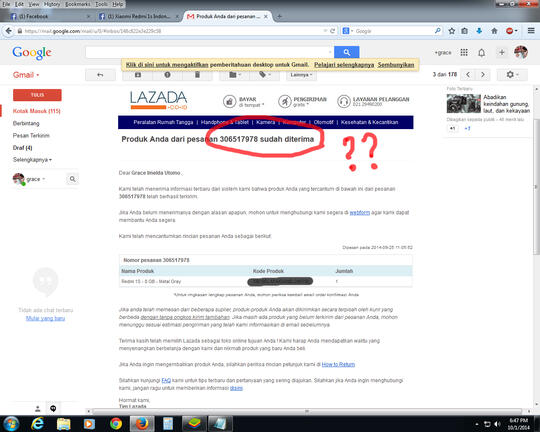Click the Pengiriman gratis icon
The image size is (540, 432).
click(284, 102)
